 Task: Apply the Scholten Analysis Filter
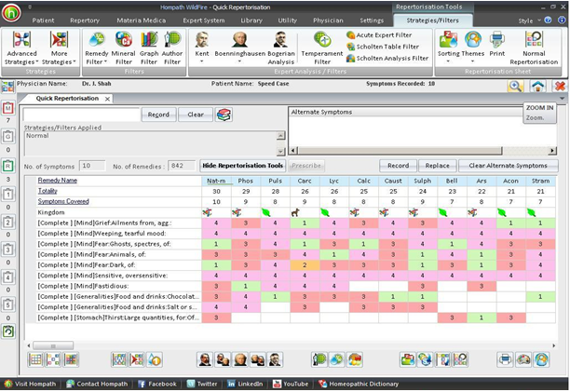click(387, 58)
